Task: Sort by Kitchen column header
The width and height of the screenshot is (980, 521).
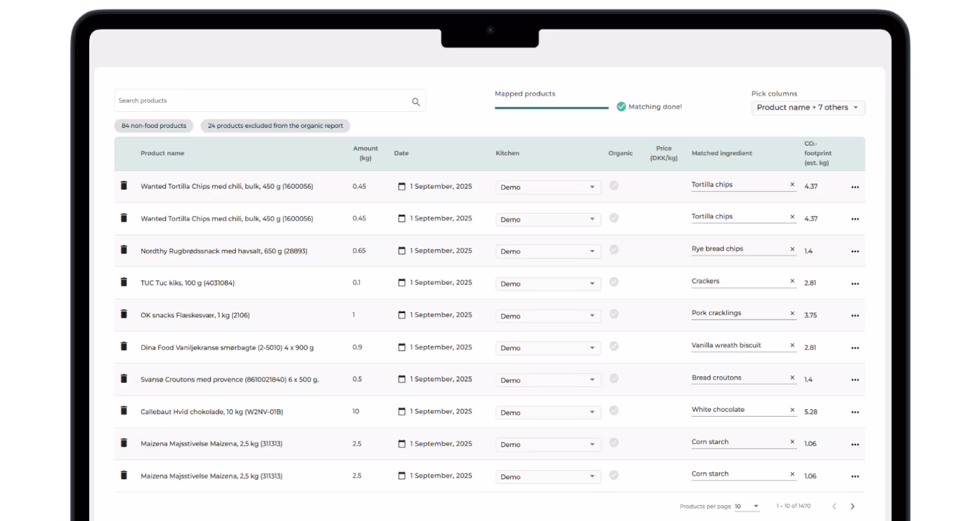Action: (x=507, y=153)
